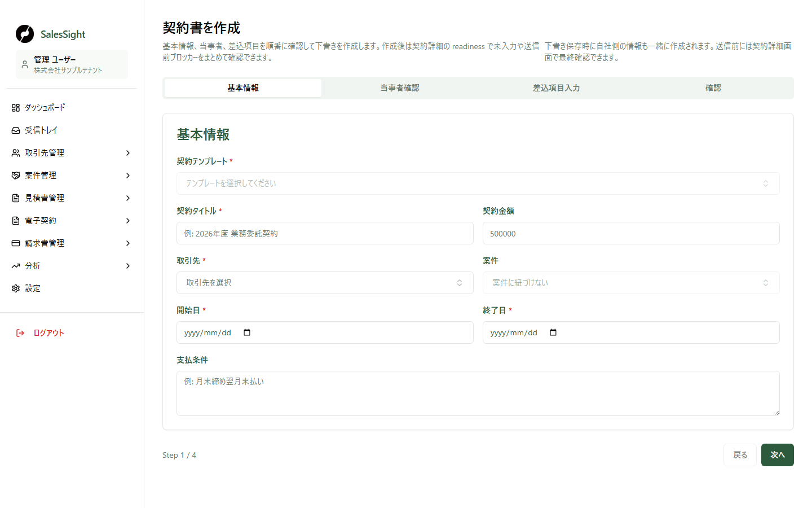
Task: Open 受信トレイ from the sidebar
Action: coord(72,130)
